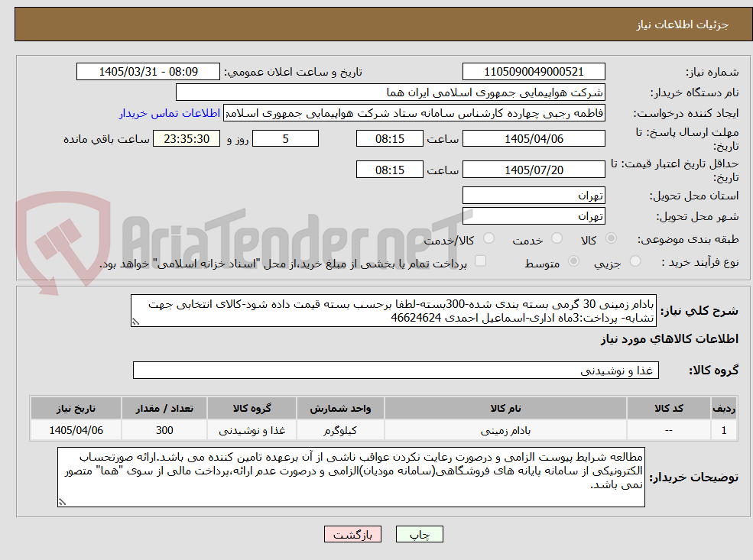
Task: Click the need date cell 1405/04/06
Action: pos(76,430)
